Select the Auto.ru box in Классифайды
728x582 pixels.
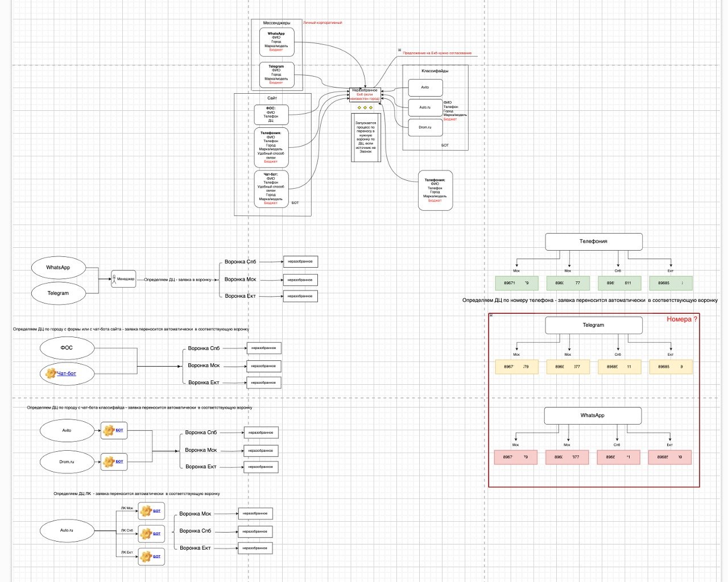pos(425,107)
